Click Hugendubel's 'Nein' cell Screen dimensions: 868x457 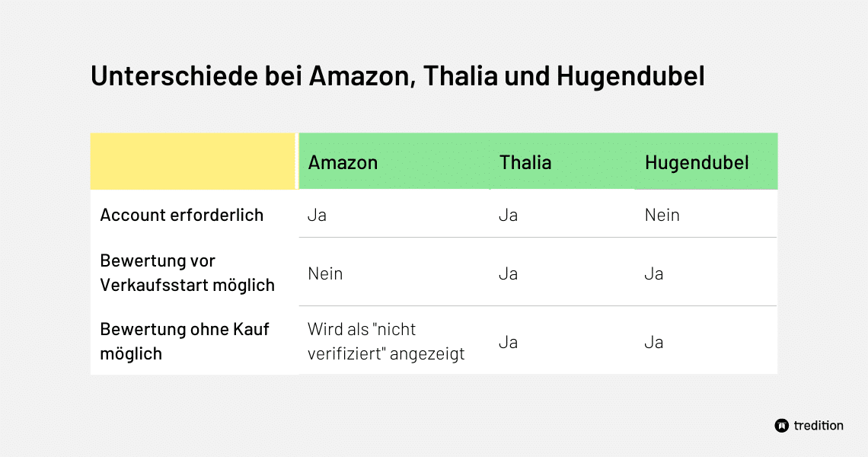[x=662, y=215]
